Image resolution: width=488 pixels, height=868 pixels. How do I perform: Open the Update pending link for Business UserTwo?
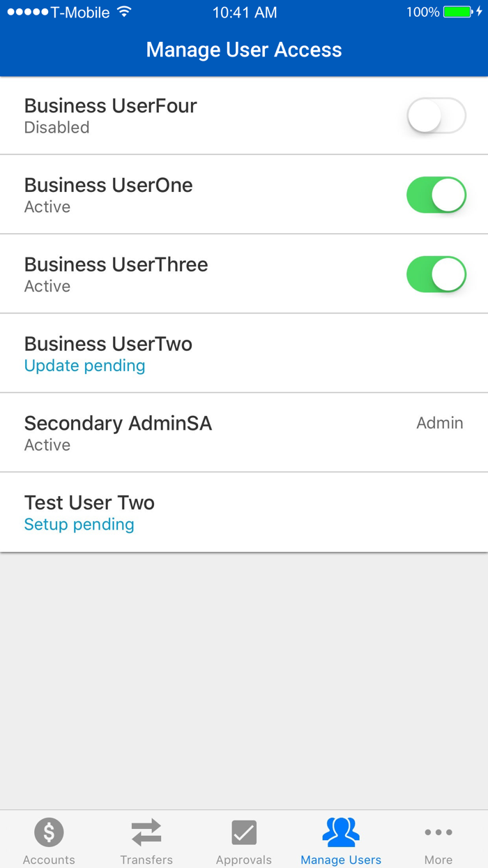coord(84,365)
